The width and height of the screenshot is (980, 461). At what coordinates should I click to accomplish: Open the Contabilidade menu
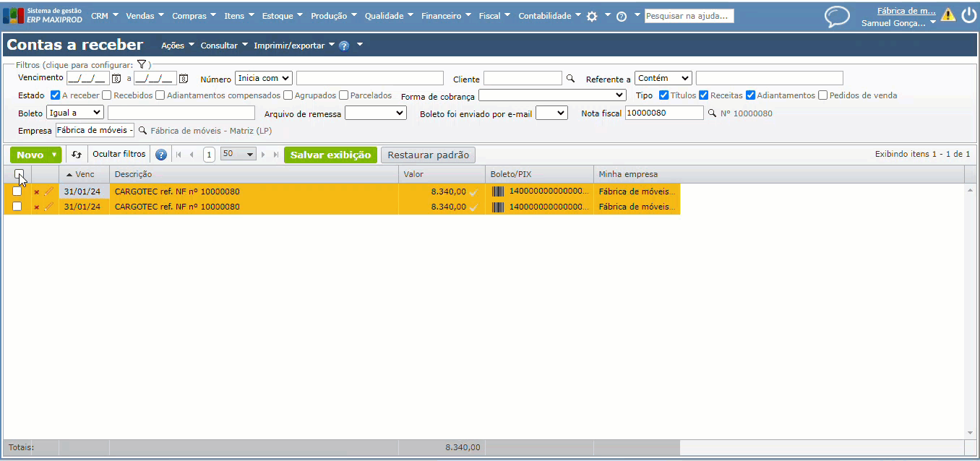point(550,16)
